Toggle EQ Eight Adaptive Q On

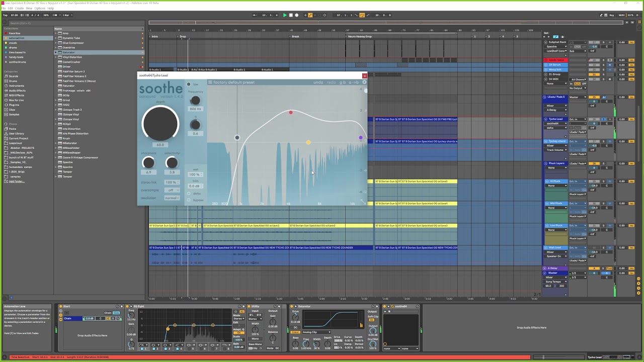[x=239, y=333]
